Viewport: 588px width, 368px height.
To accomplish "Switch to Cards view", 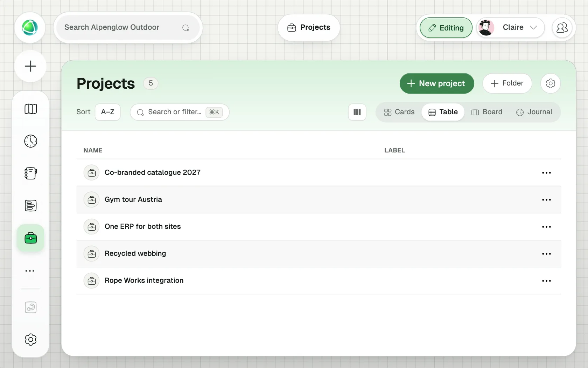I will pyautogui.click(x=399, y=112).
